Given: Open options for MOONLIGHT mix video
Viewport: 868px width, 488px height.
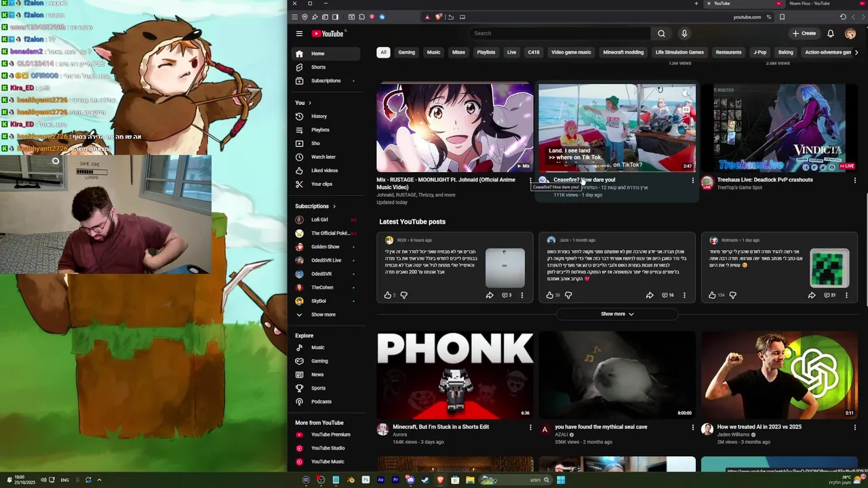Looking at the screenshot, I should pyautogui.click(x=530, y=180).
